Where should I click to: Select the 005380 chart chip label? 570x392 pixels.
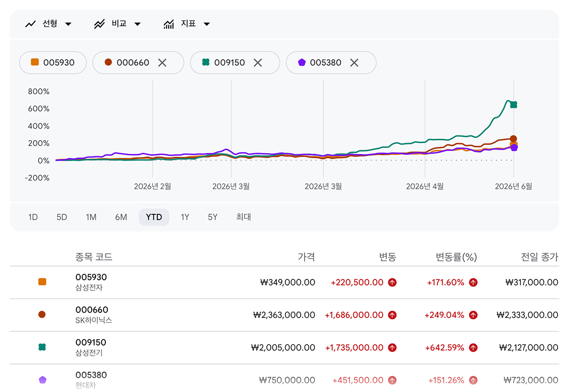tap(325, 63)
